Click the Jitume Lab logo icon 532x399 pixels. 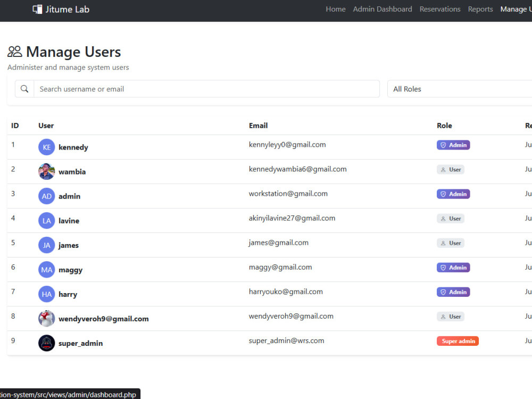[x=37, y=9]
